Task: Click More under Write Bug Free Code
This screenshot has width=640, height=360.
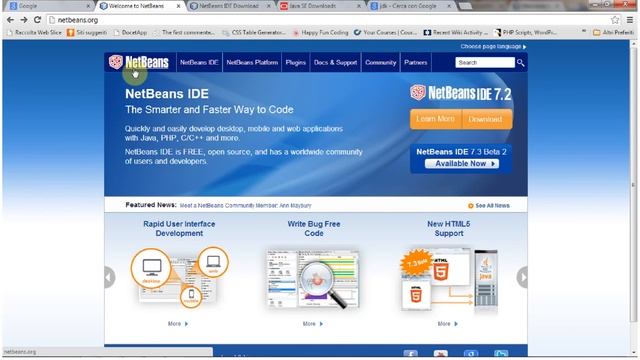Action: pos(313,324)
